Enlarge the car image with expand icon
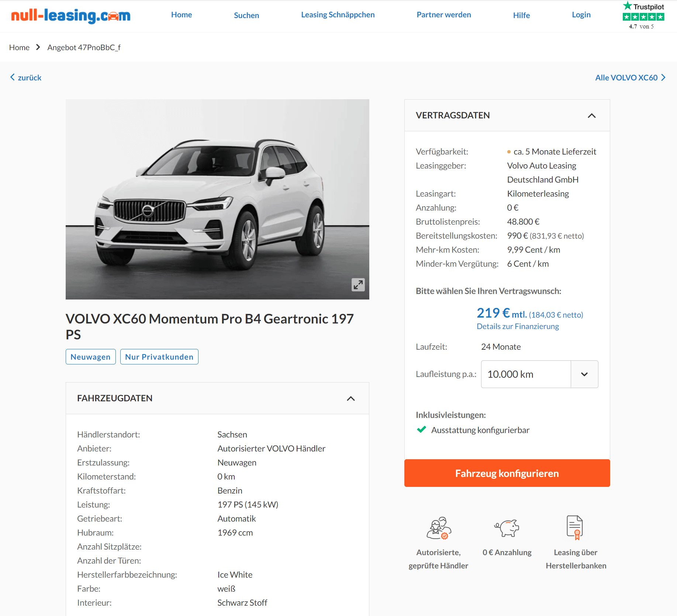 point(358,284)
